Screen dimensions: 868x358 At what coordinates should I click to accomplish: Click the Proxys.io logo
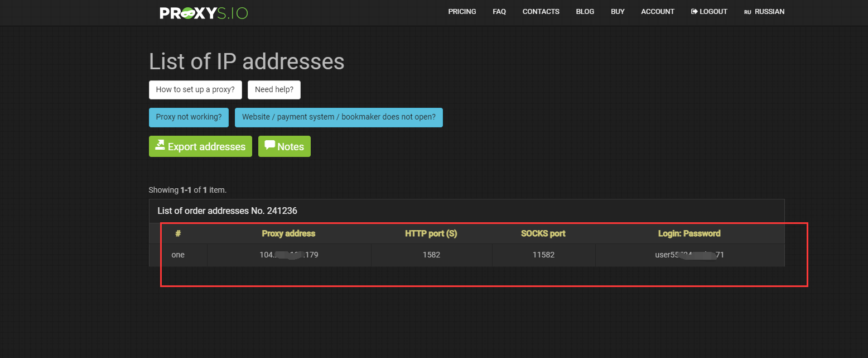(204, 13)
